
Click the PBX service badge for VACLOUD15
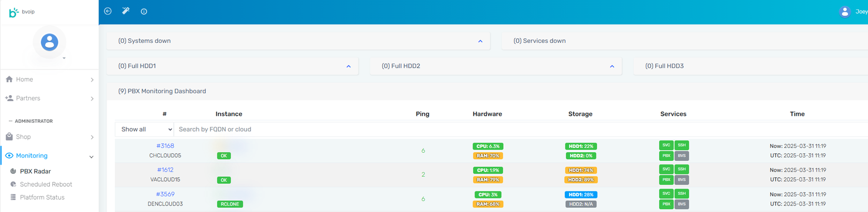pos(666,180)
